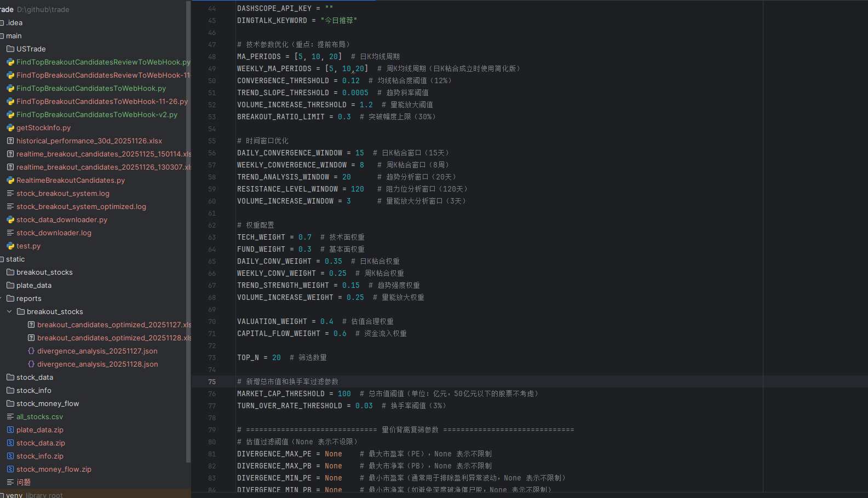Click line number 75 in gutter
The image size is (868, 498).
coord(211,381)
